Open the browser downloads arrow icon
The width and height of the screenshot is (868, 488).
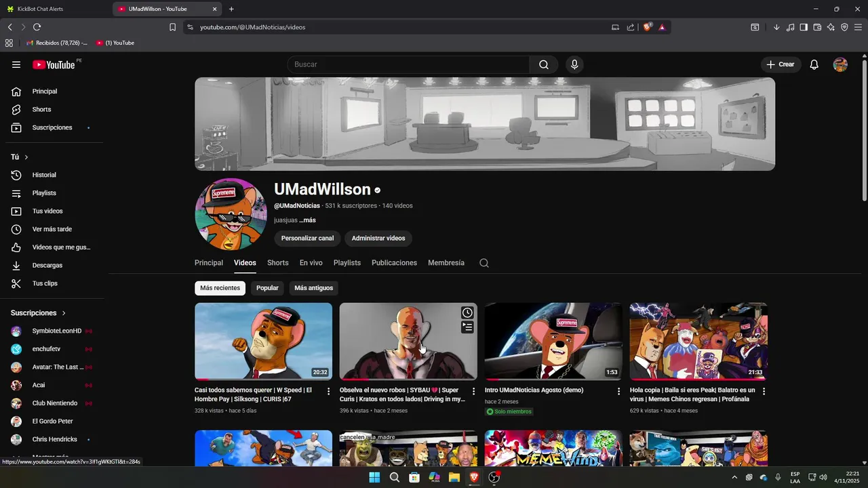[776, 27]
